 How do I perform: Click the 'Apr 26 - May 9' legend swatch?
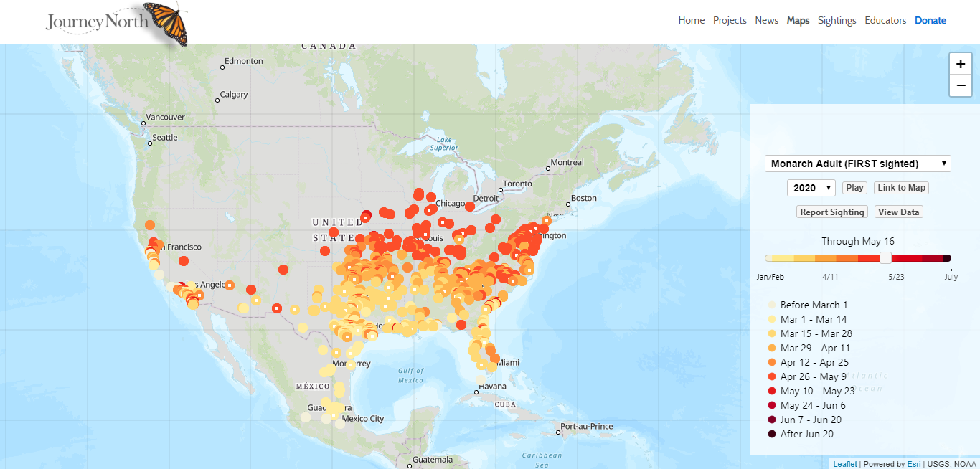pyautogui.click(x=771, y=377)
